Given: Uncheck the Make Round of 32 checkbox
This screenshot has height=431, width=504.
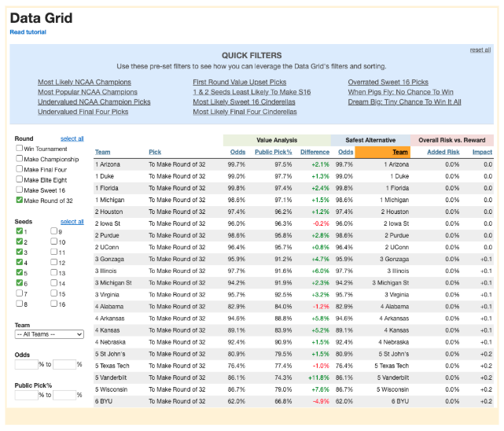Looking at the screenshot, I should click(19, 200).
